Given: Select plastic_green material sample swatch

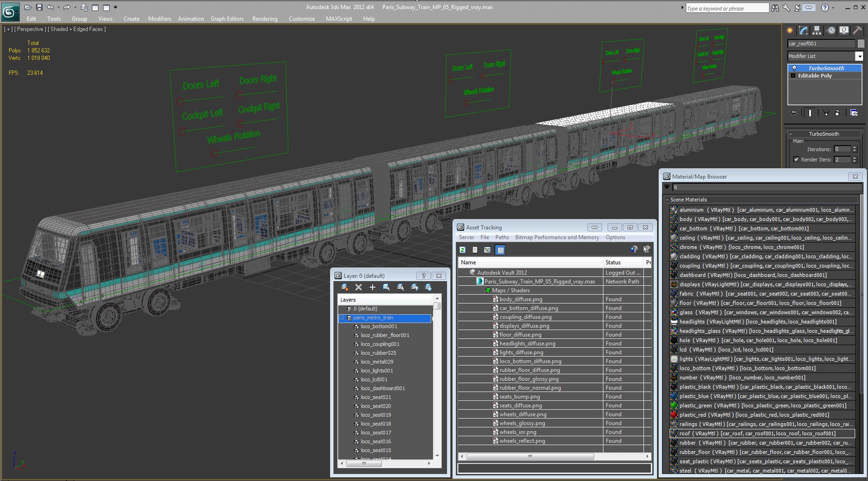Looking at the screenshot, I should [x=674, y=405].
